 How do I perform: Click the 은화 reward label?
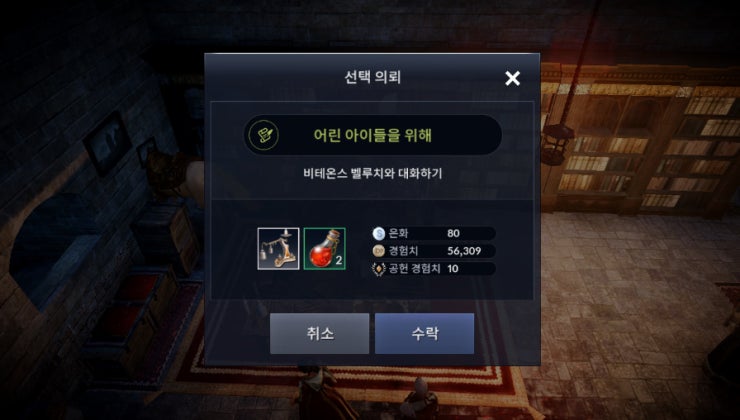pos(398,233)
